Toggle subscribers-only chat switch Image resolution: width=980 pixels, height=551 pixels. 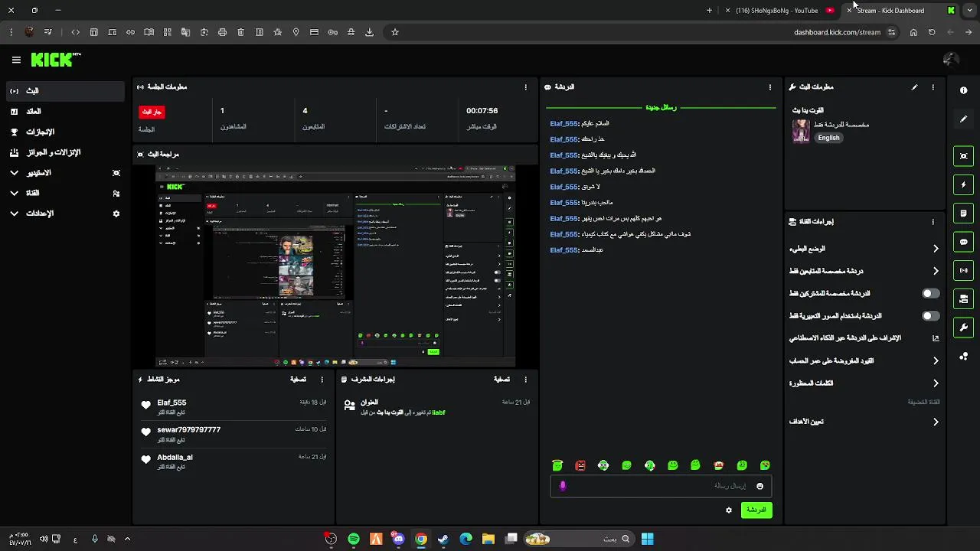click(930, 293)
